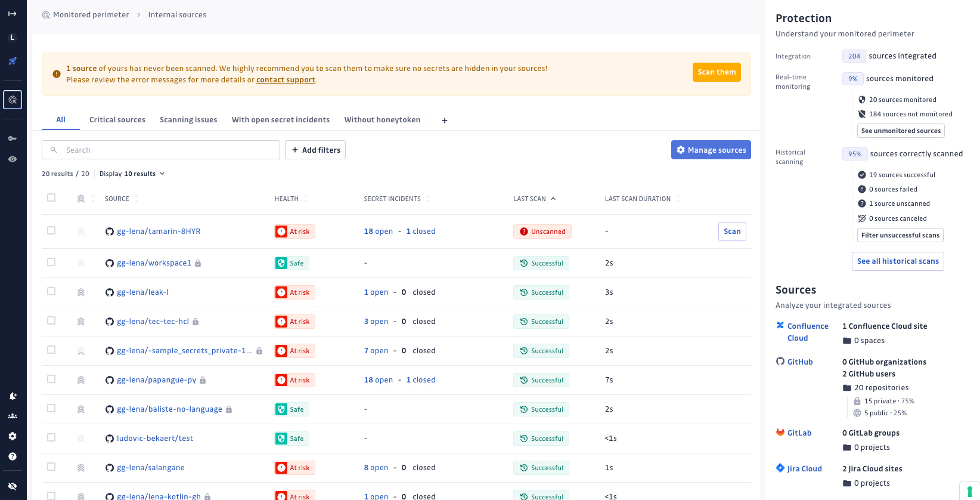This screenshot has height=500, width=980.
Task: Click the GitLab logo icon
Action: click(780, 433)
